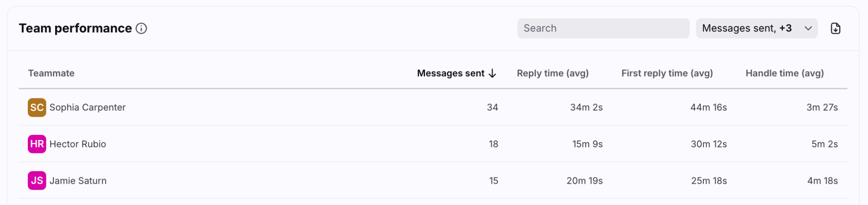The image size is (868, 205).
Task: Open Sophia Carpenter's teammate name
Action: pos(87,107)
